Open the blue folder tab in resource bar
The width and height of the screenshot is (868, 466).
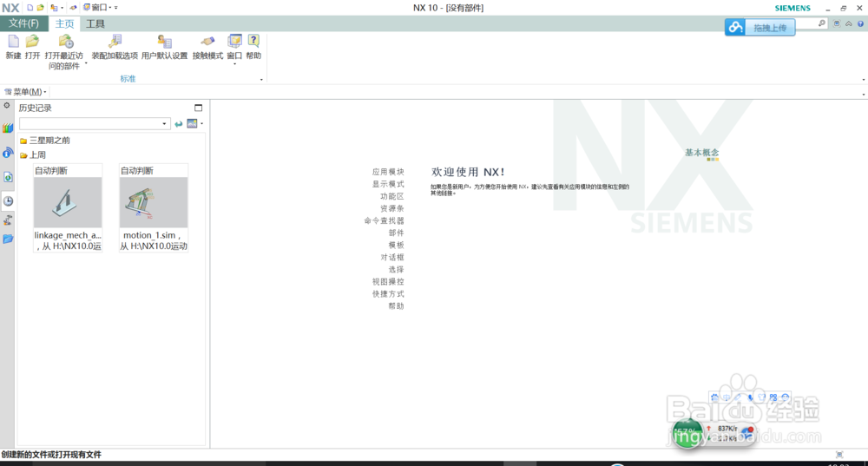pos(8,239)
